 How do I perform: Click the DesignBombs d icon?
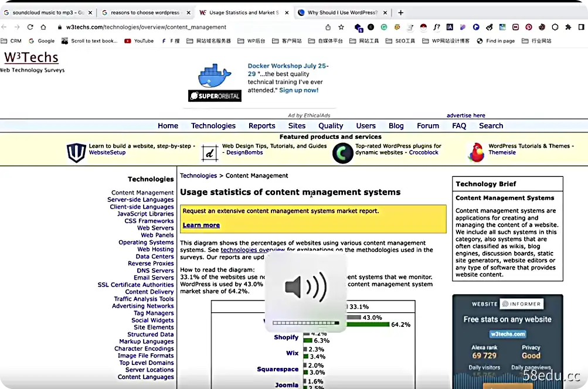210,153
